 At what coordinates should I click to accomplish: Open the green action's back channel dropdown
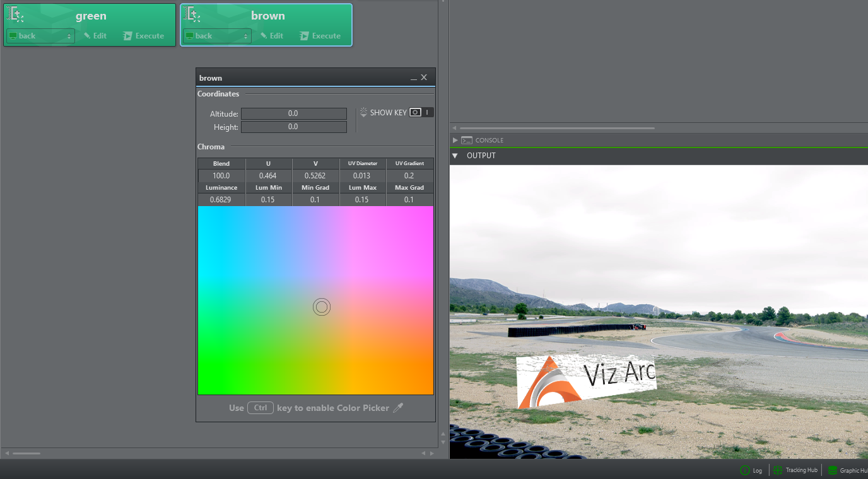click(40, 36)
